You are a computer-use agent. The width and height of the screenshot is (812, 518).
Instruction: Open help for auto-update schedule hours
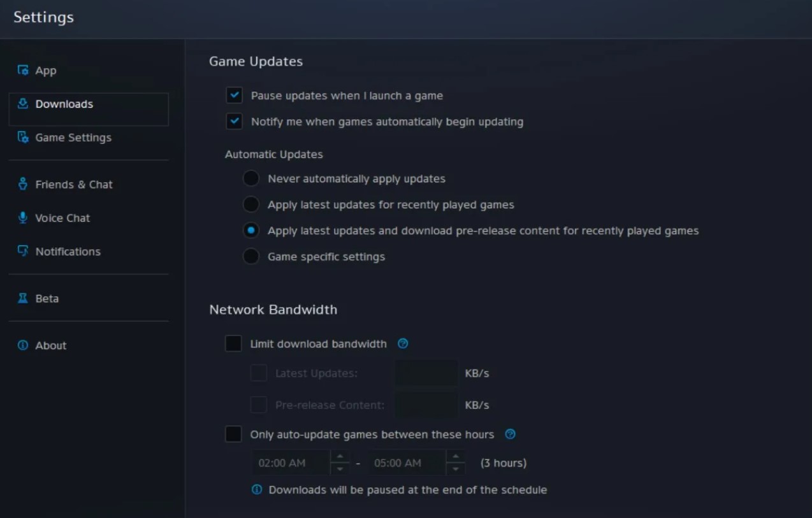[511, 434]
